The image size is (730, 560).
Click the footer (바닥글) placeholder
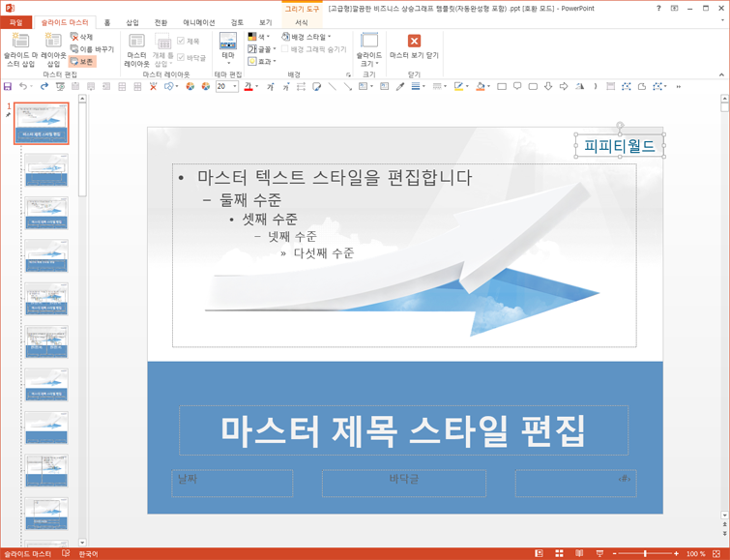tap(403, 484)
